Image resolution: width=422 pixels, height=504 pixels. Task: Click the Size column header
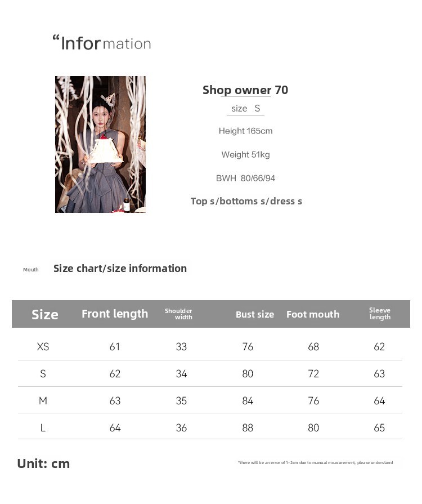(x=45, y=314)
